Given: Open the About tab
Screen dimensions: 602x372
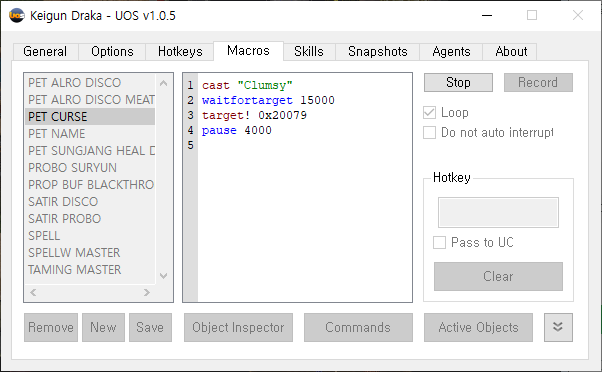Looking at the screenshot, I should (511, 51).
